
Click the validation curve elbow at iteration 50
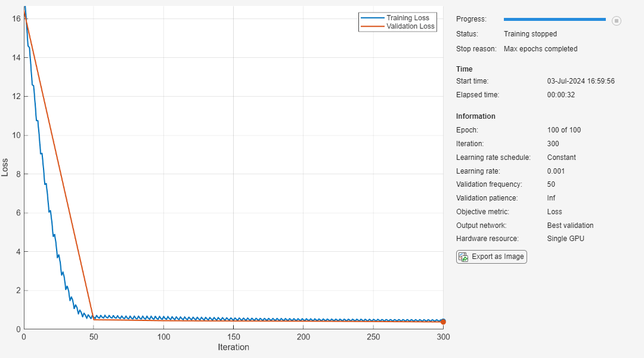(94, 319)
